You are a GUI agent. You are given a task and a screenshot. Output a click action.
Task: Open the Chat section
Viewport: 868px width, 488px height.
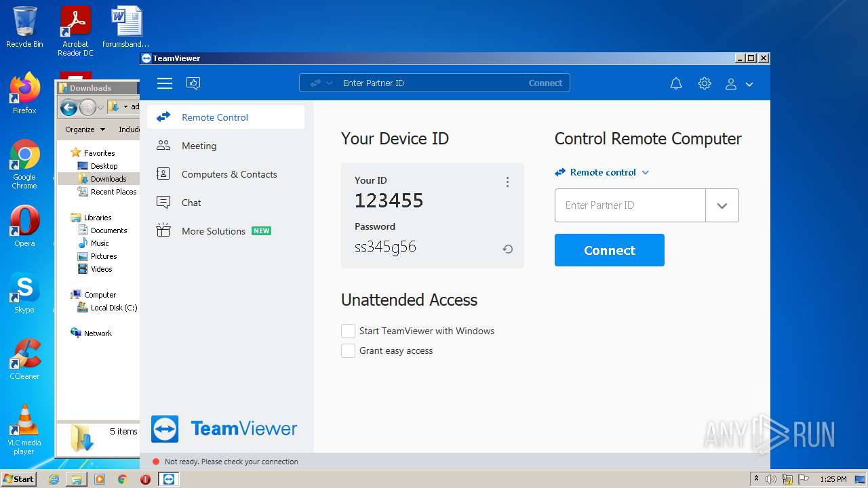(226, 203)
